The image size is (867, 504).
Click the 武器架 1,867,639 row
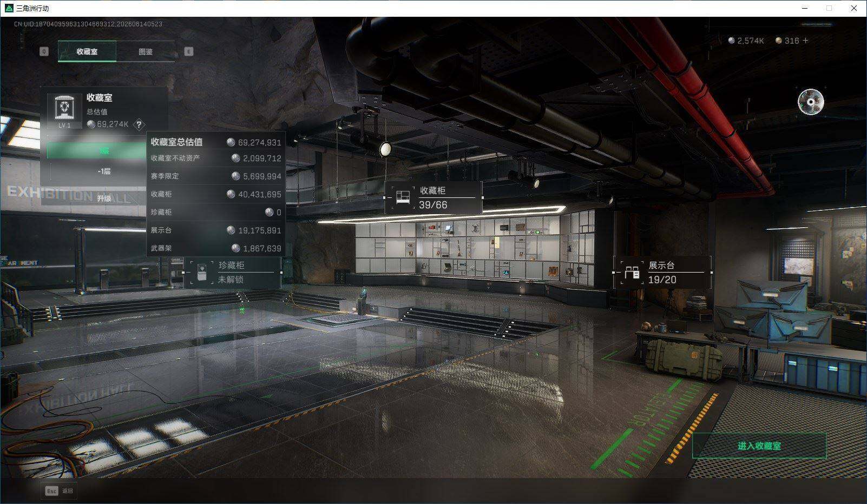215,248
